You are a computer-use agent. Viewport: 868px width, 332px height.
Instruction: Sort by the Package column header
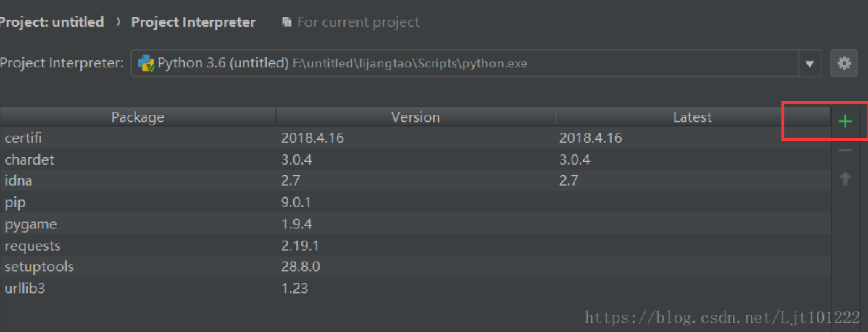(x=138, y=117)
